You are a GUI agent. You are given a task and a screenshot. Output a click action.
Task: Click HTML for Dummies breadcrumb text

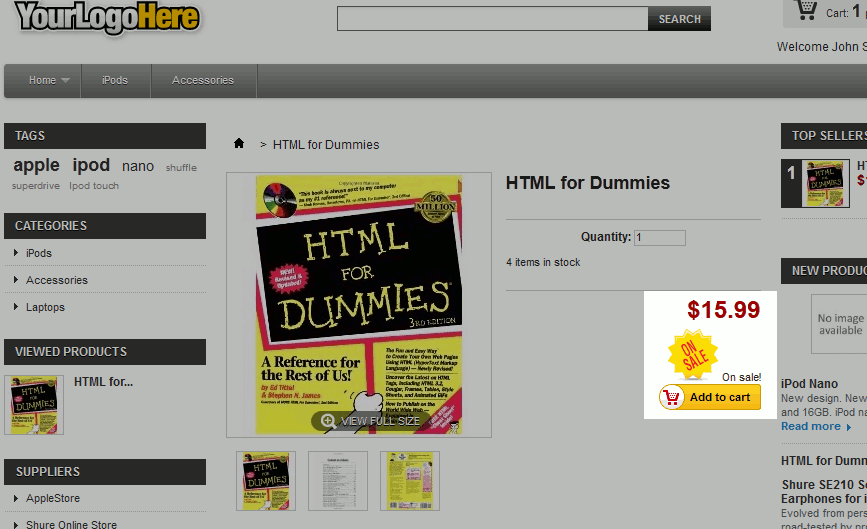(326, 145)
